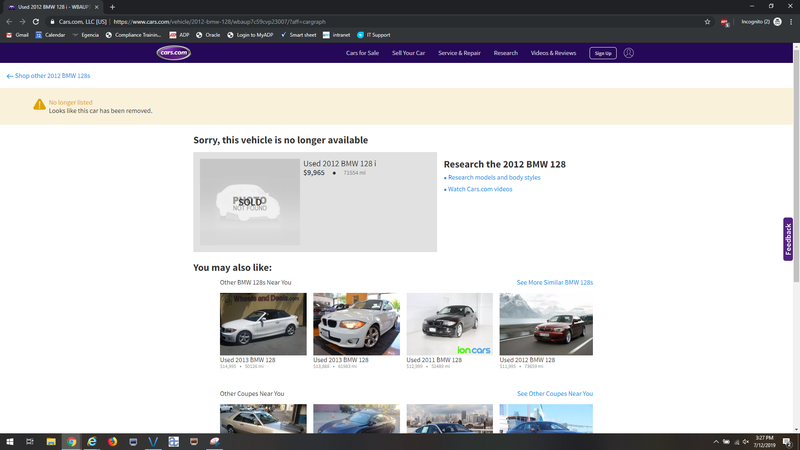Open the Chrome three-dot menu

click(x=791, y=21)
